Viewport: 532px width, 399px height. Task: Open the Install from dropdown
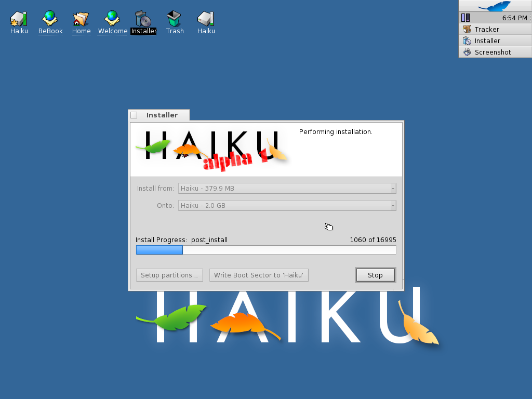287,188
